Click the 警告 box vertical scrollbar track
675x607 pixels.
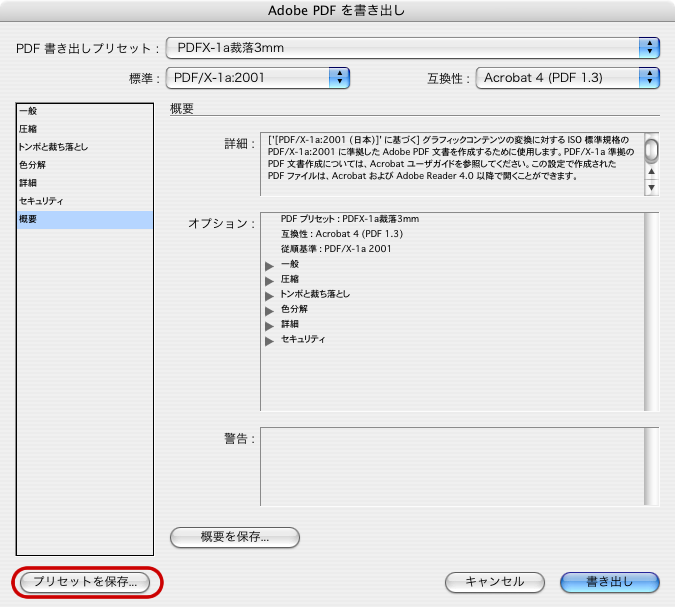652,466
